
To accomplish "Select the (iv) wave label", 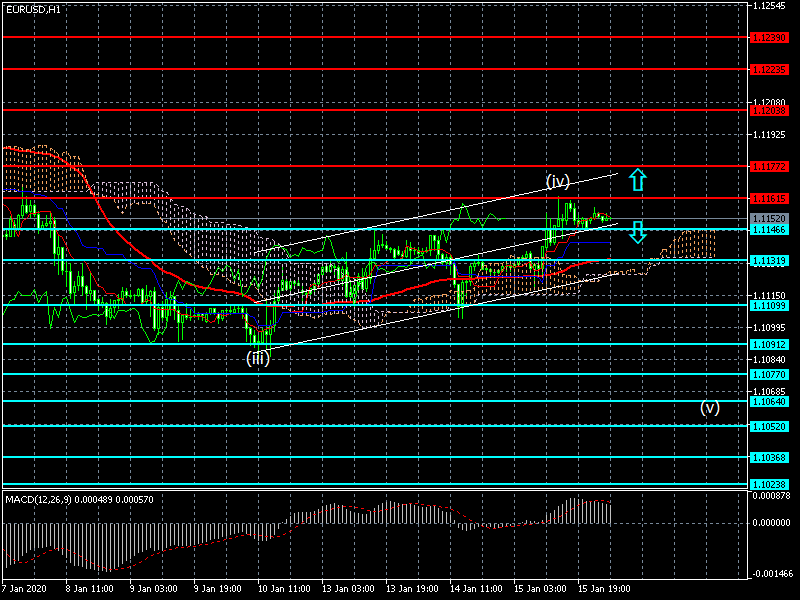I will click(558, 181).
